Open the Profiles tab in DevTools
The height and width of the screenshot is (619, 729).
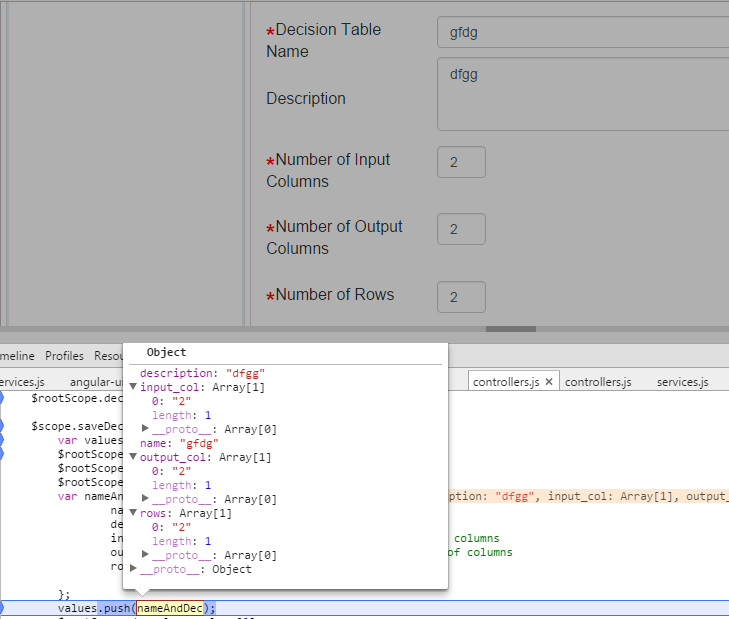pyautogui.click(x=64, y=356)
